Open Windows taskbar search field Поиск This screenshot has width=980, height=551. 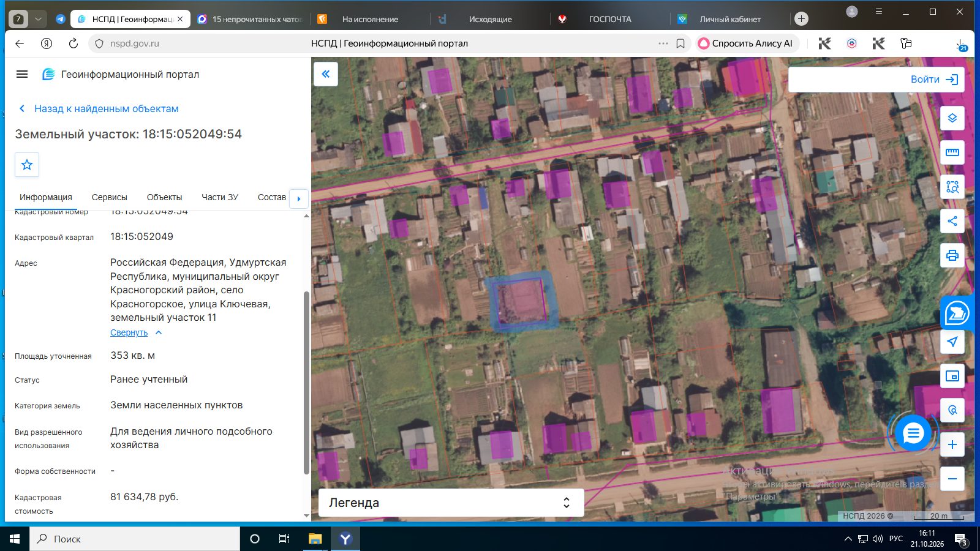135,539
